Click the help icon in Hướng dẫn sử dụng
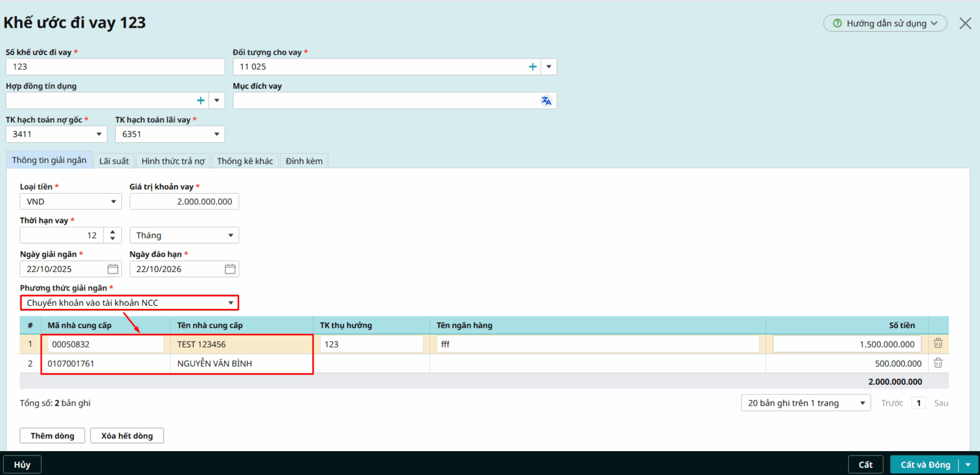This screenshot has width=980, height=475. click(x=837, y=23)
